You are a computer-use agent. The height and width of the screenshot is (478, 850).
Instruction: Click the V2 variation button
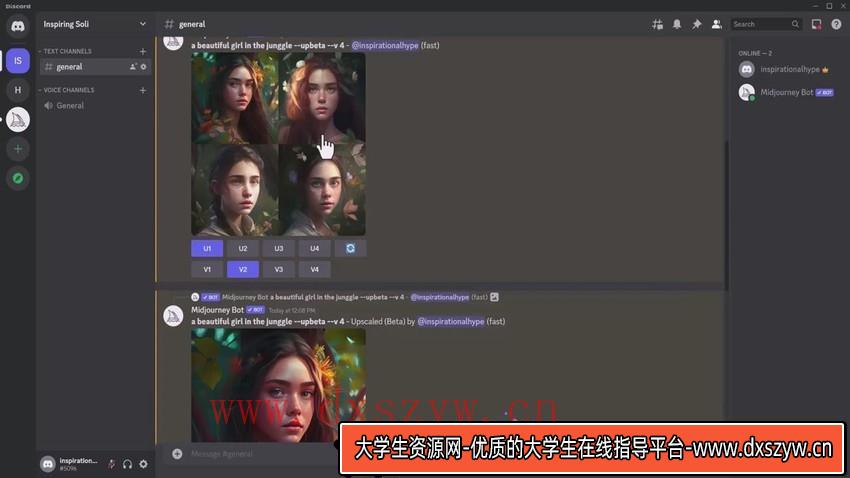pos(243,269)
